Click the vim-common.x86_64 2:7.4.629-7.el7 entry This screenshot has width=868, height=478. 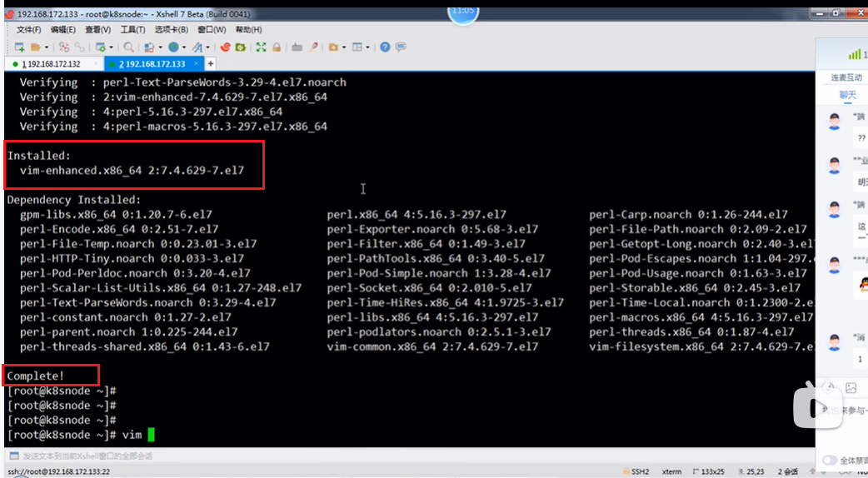(432, 347)
